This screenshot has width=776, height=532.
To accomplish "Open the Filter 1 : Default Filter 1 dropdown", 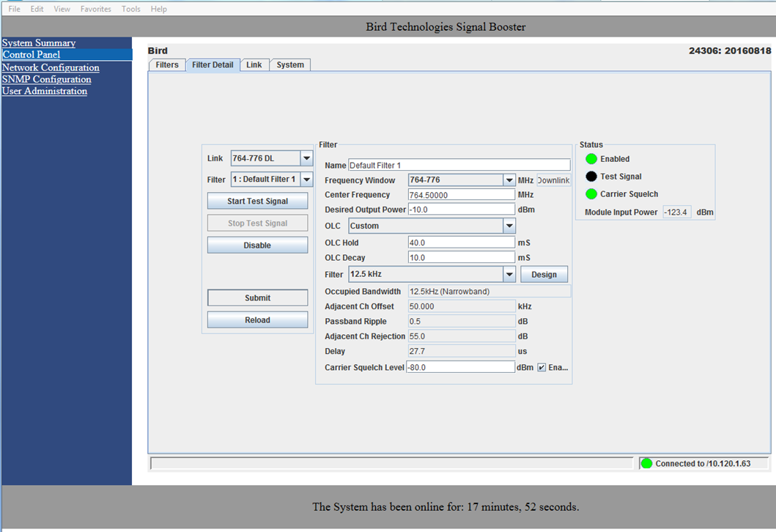I will coord(272,179).
